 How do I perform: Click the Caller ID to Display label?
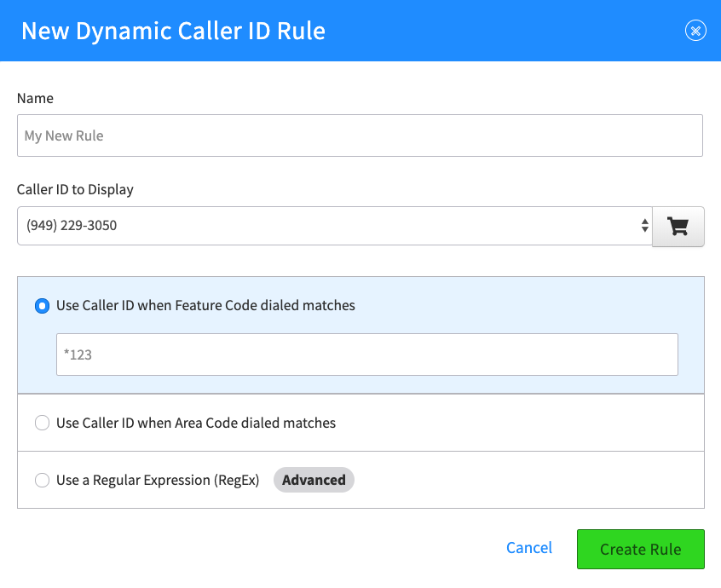tap(75, 189)
